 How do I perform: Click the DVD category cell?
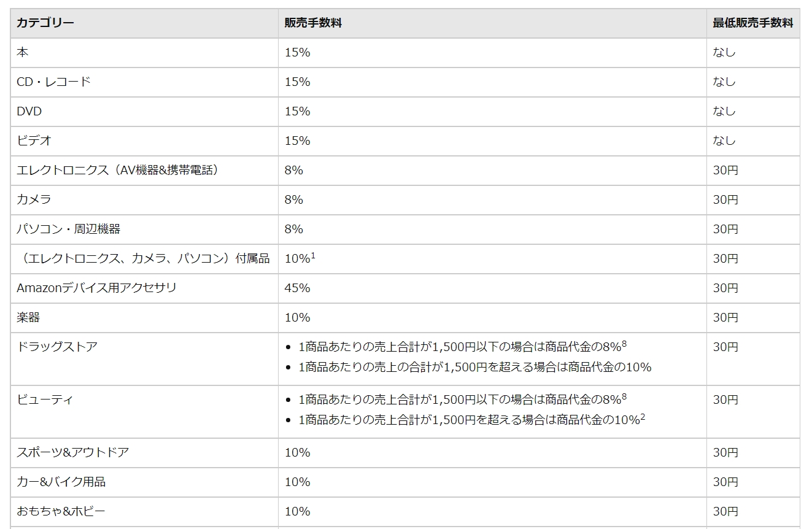point(29,112)
